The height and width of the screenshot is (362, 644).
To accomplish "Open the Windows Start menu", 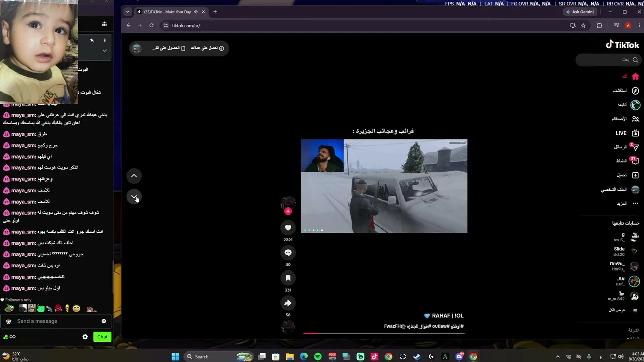I will 175,357.
